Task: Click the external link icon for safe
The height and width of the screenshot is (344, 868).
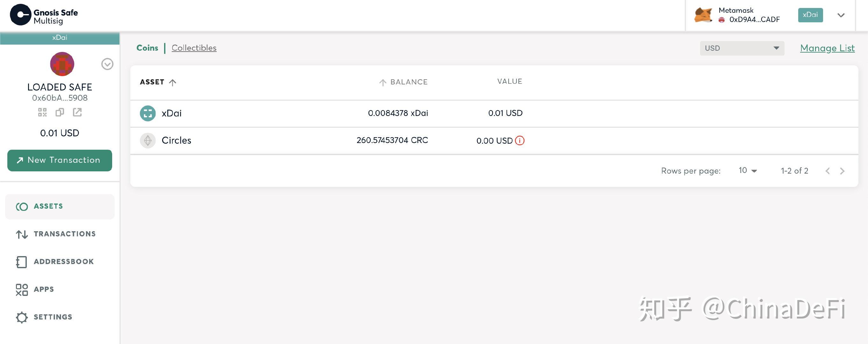Action: tap(76, 111)
